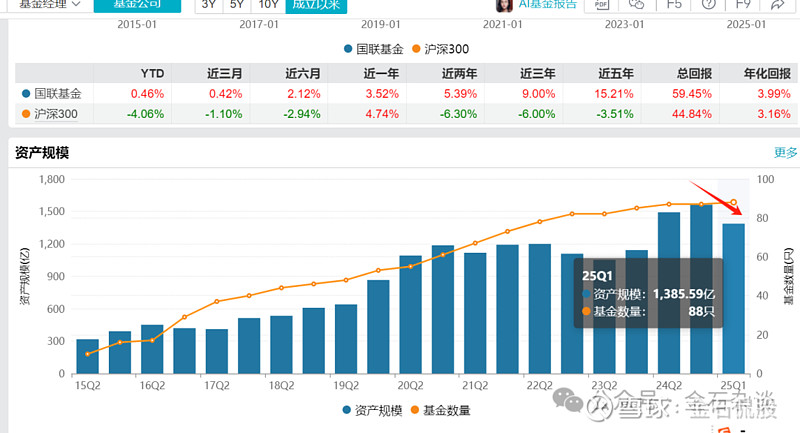Click the 21Q2 asset size bar
Image resolution: width=800 pixels, height=433 pixels.
(x=475, y=313)
